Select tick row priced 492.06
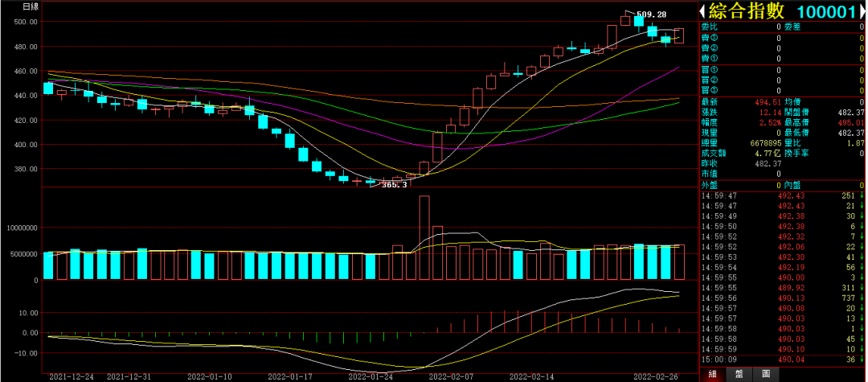This screenshot has height=382, width=868. pos(783,247)
